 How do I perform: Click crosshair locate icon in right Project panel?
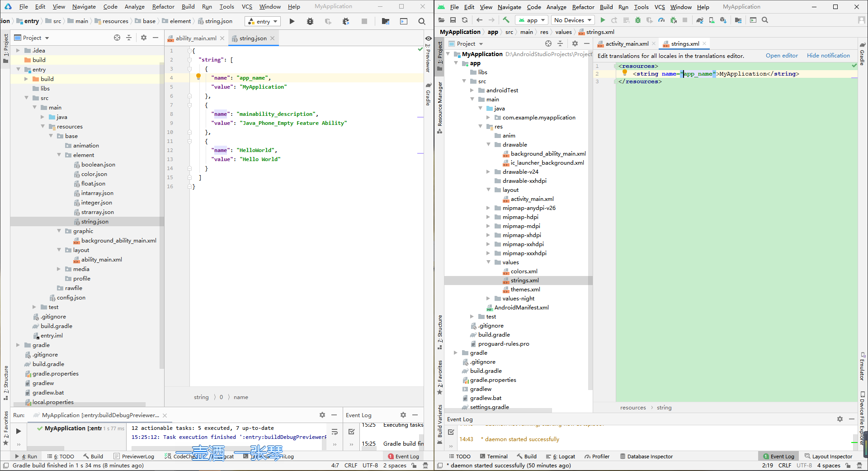click(x=548, y=43)
